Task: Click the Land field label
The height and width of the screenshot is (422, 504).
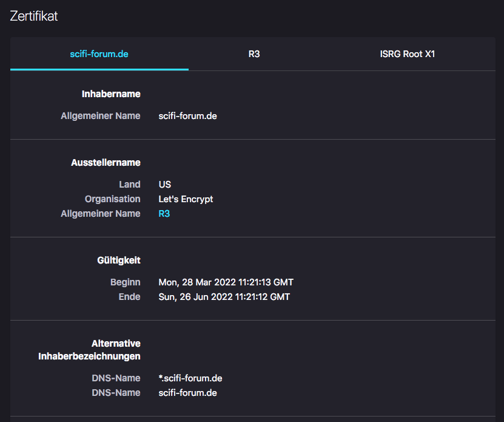Action: (x=129, y=185)
